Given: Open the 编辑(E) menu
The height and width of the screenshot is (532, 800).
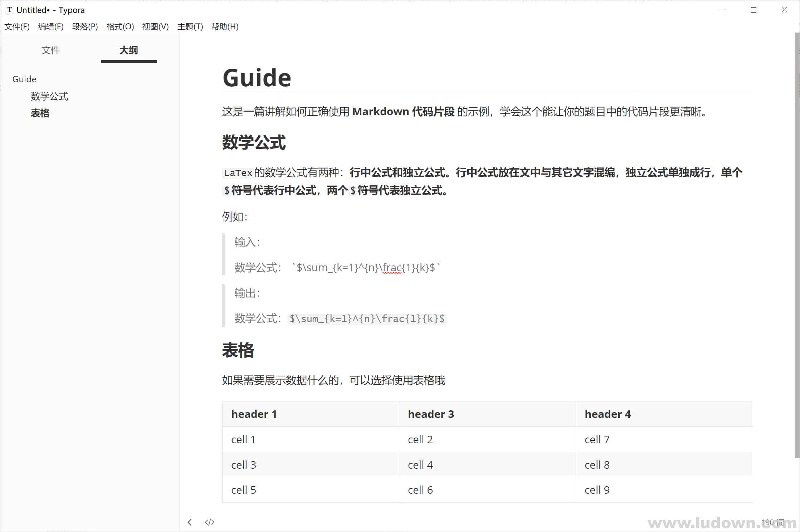Looking at the screenshot, I should pyautogui.click(x=51, y=27).
